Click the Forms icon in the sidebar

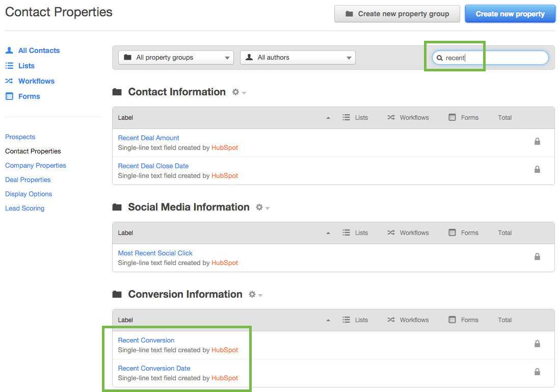coord(9,96)
